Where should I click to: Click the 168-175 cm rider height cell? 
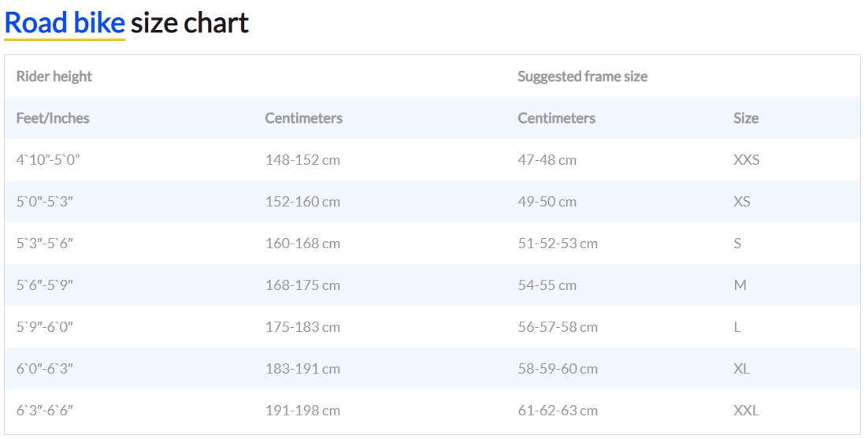[x=302, y=285]
